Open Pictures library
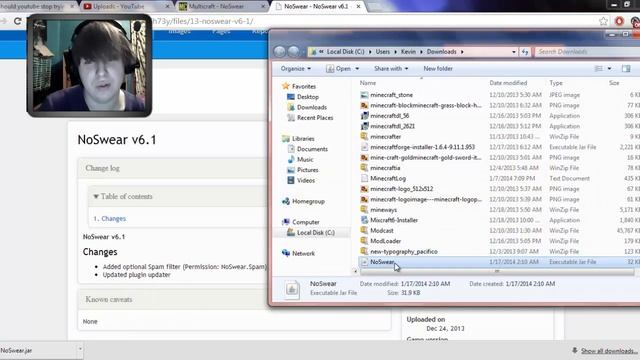This screenshot has height=360, width=640. (307, 170)
